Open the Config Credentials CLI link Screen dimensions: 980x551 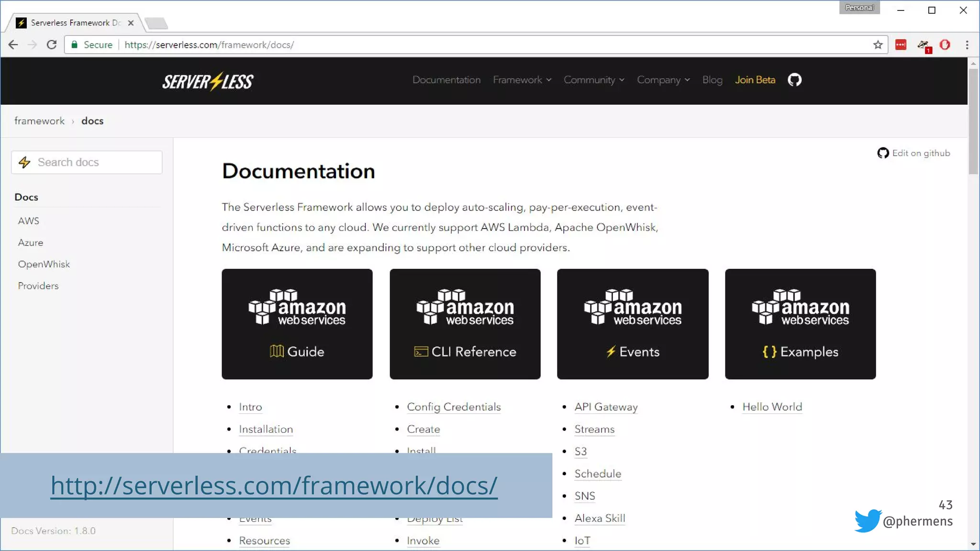click(x=454, y=407)
